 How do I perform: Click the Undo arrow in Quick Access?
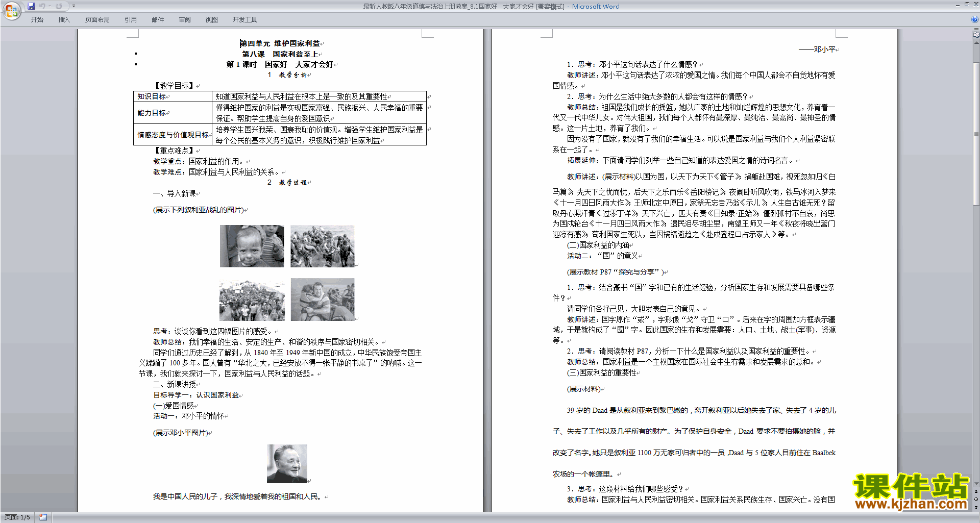click(42, 6)
